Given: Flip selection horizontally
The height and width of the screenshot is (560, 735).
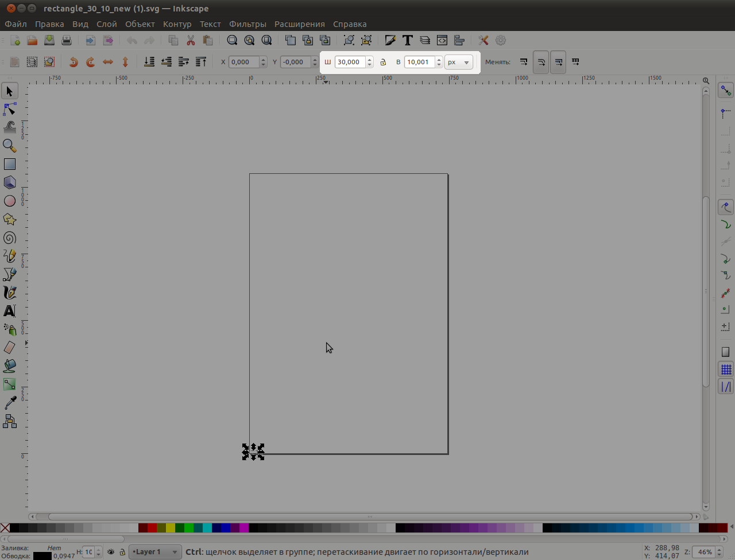Looking at the screenshot, I should 108,62.
